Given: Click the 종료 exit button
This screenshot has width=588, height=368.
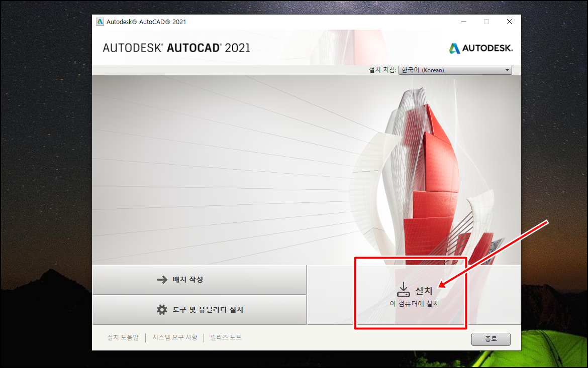Looking at the screenshot, I should (x=491, y=339).
